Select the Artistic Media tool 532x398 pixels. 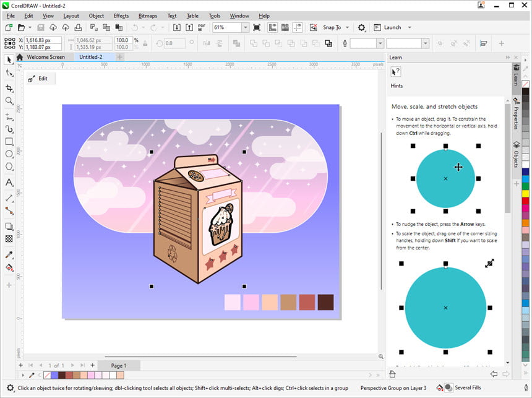click(x=9, y=129)
